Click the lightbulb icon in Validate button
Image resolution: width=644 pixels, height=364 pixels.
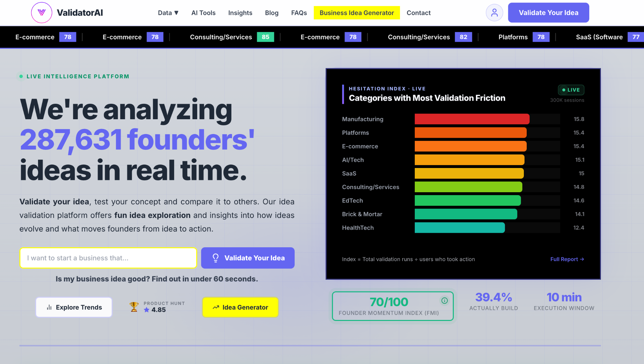(215, 258)
